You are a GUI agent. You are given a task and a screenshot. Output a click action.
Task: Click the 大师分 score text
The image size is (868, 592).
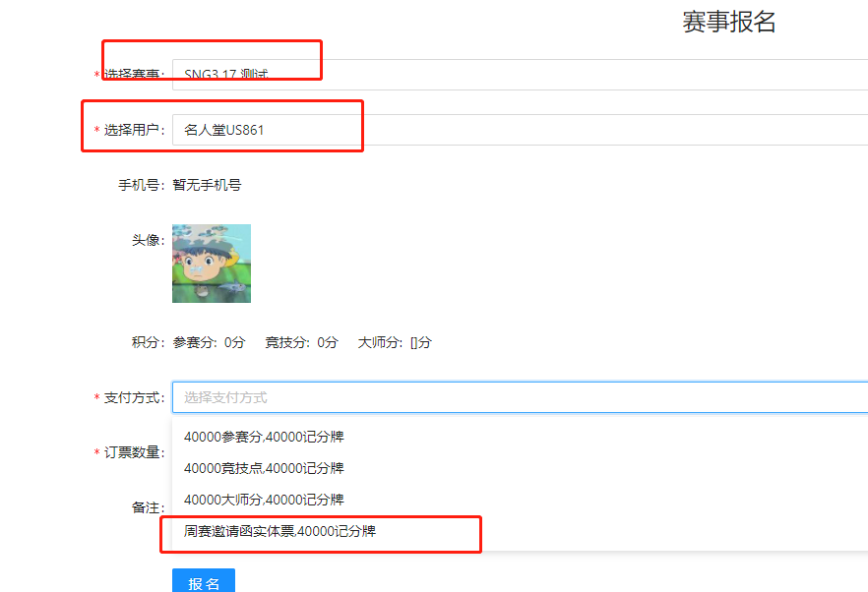(394, 342)
